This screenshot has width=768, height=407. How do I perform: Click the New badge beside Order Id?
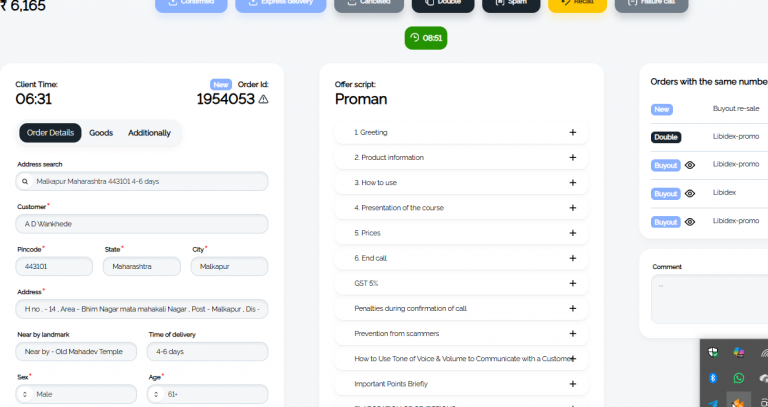221,85
